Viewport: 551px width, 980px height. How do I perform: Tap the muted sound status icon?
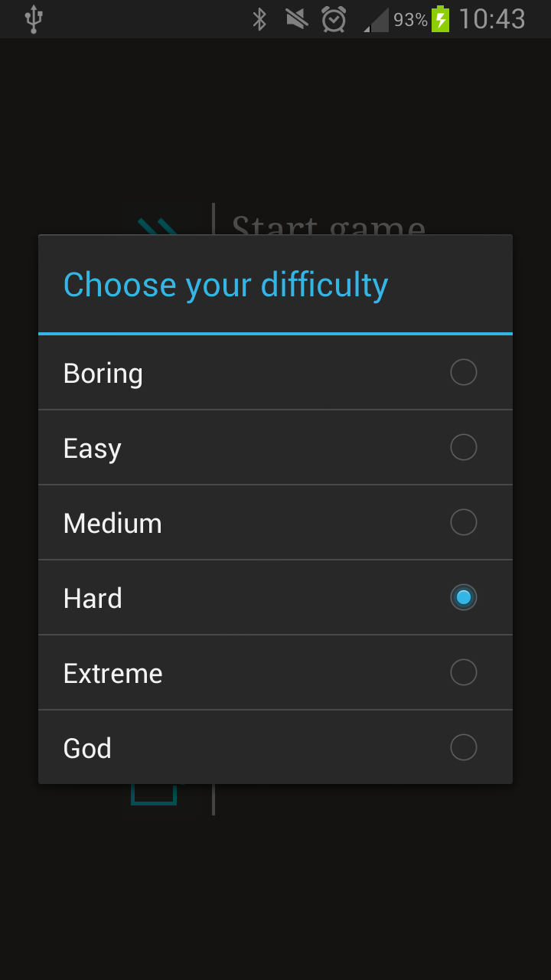point(296,19)
